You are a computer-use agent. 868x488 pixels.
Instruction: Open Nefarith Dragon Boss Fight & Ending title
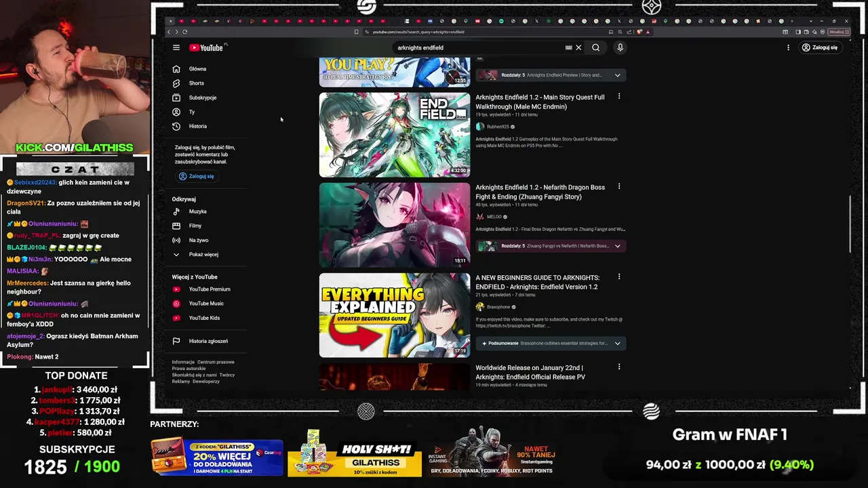pos(540,192)
